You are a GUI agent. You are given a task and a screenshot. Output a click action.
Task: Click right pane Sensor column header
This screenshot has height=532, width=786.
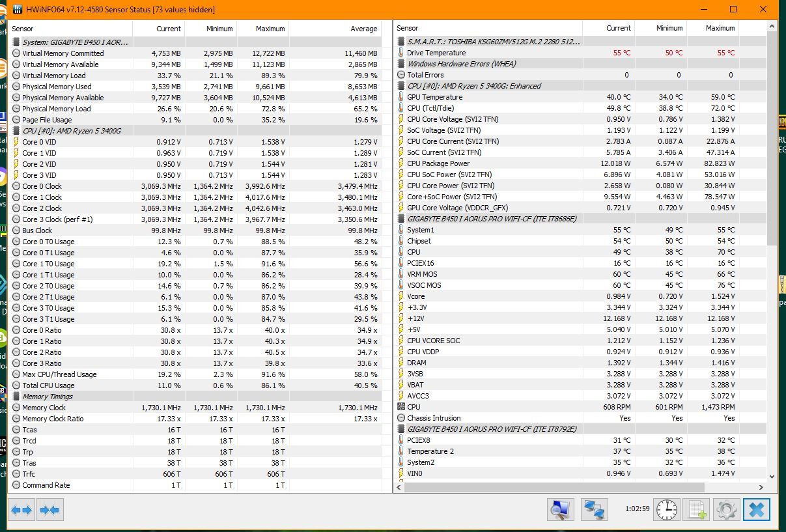pos(488,28)
